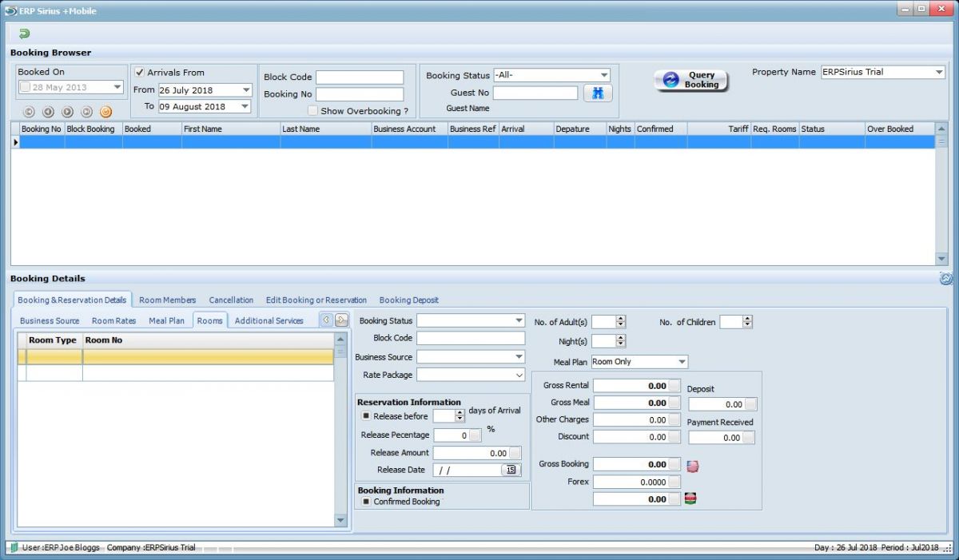Click the calculator button in Gross Booking field
Image resolution: width=959 pixels, height=560 pixels.
tap(674, 464)
